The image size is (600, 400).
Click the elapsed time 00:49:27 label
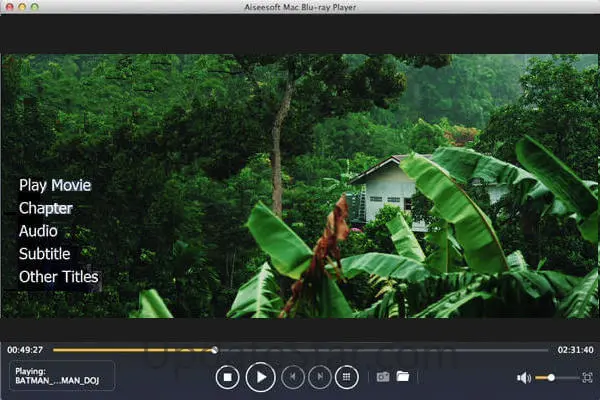pos(24,350)
